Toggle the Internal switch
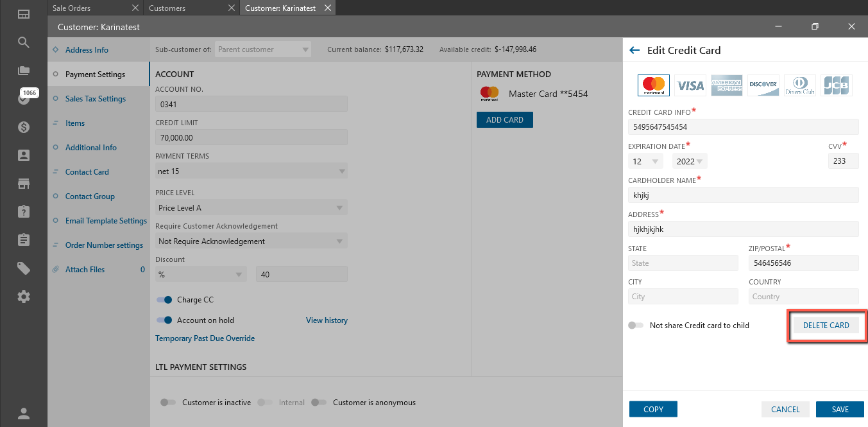 tap(265, 403)
